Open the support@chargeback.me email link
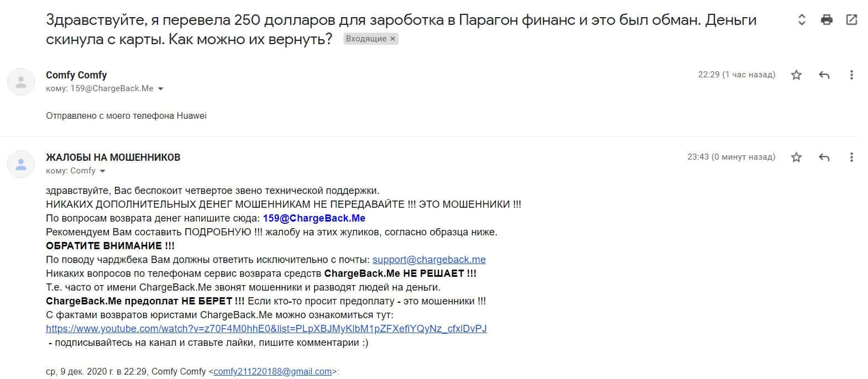868x379 pixels. (x=429, y=260)
